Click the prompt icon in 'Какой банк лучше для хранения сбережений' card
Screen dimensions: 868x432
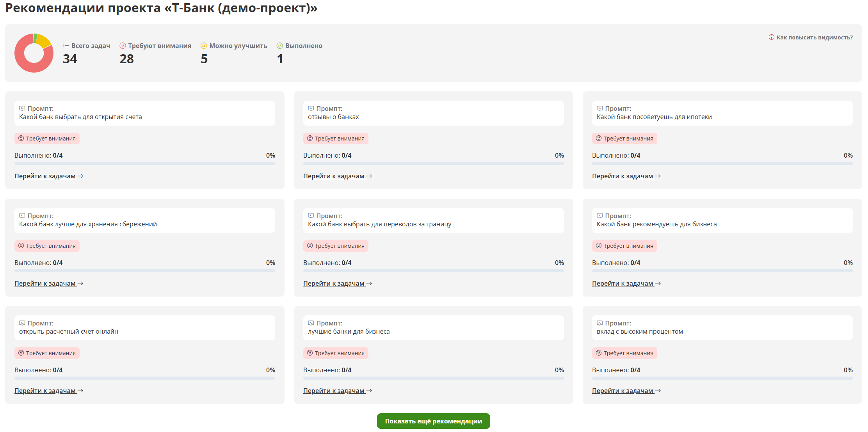coord(22,216)
